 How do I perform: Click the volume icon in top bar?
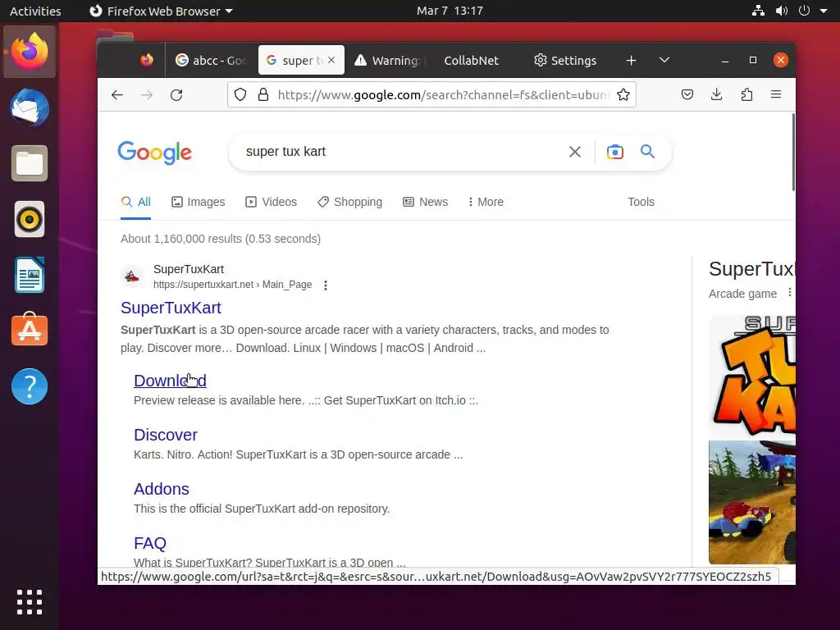click(x=782, y=11)
